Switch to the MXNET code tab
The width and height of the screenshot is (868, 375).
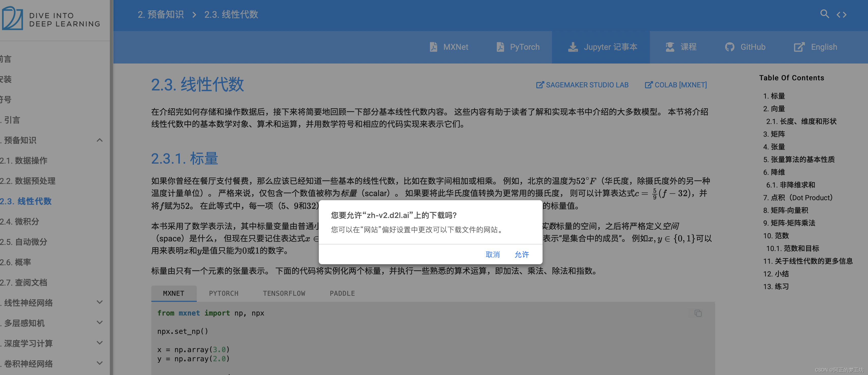click(x=174, y=293)
